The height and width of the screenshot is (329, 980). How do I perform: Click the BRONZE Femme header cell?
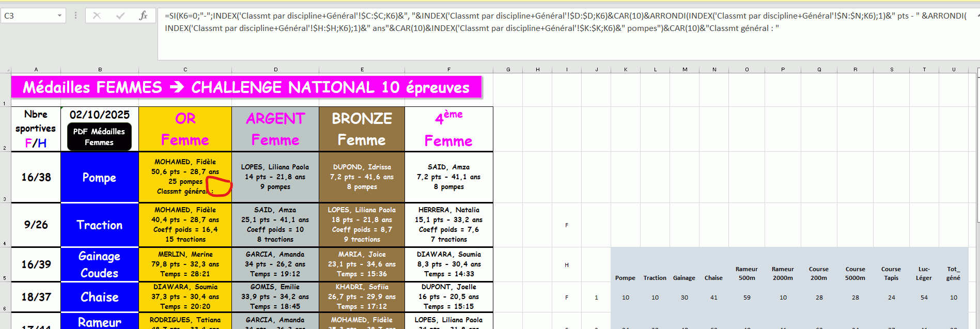pyautogui.click(x=362, y=129)
